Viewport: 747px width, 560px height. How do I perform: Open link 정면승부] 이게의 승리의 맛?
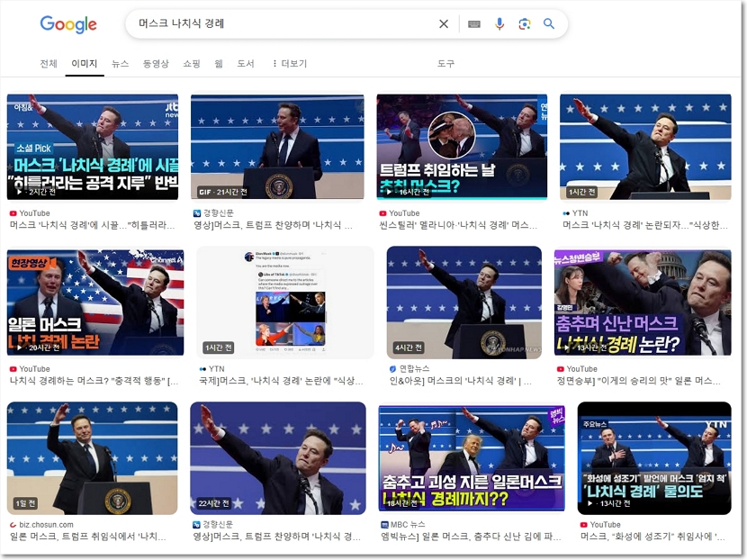click(638, 381)
